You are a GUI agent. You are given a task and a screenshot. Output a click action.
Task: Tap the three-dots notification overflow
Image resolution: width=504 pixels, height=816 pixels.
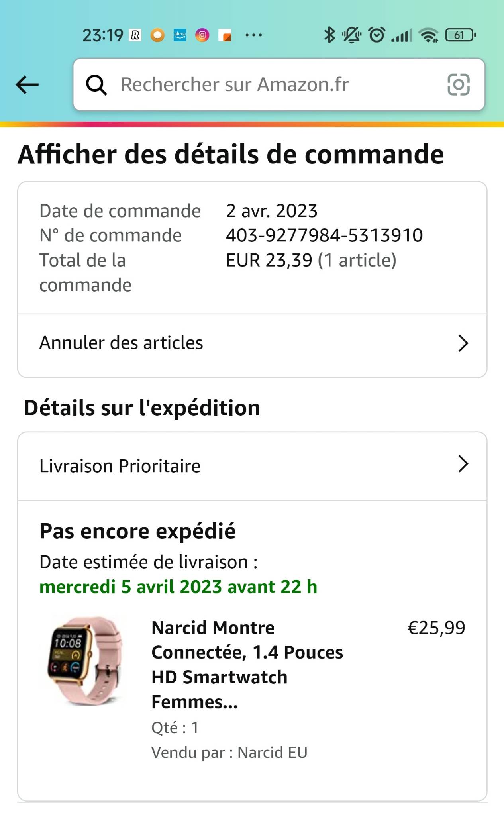254,35
